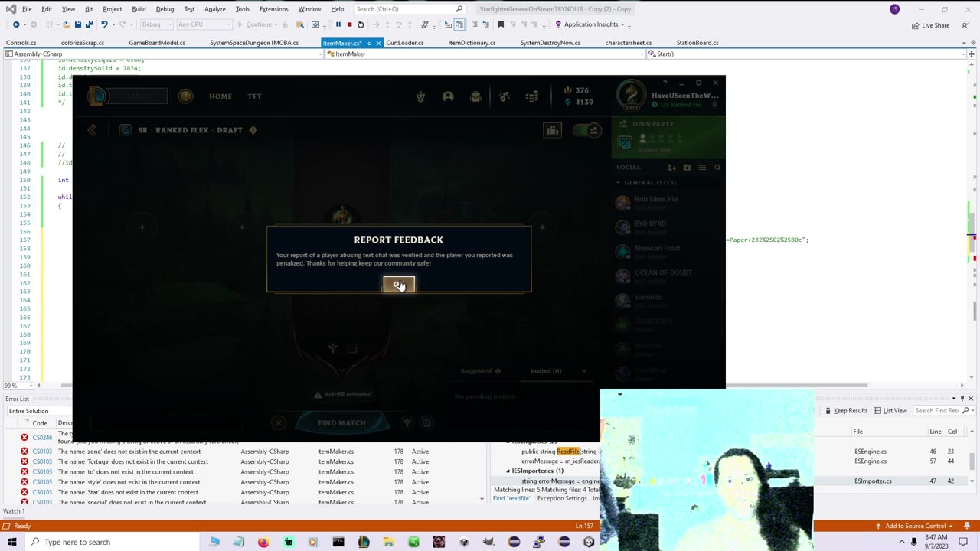The image size is (980, 551).
Task: Open the Debug menu
Action: pos(165,9)
